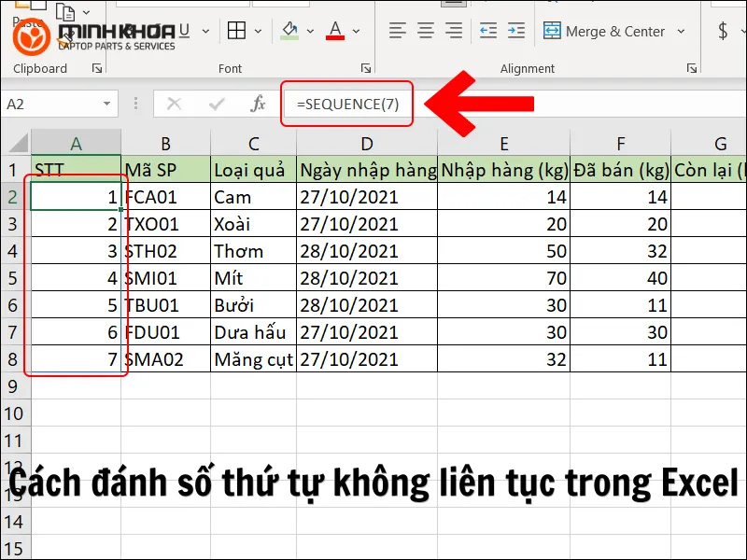The height and width of the screenshot is (560, 747).
Task: Decrease indent
Action: [x=488, y=31]
